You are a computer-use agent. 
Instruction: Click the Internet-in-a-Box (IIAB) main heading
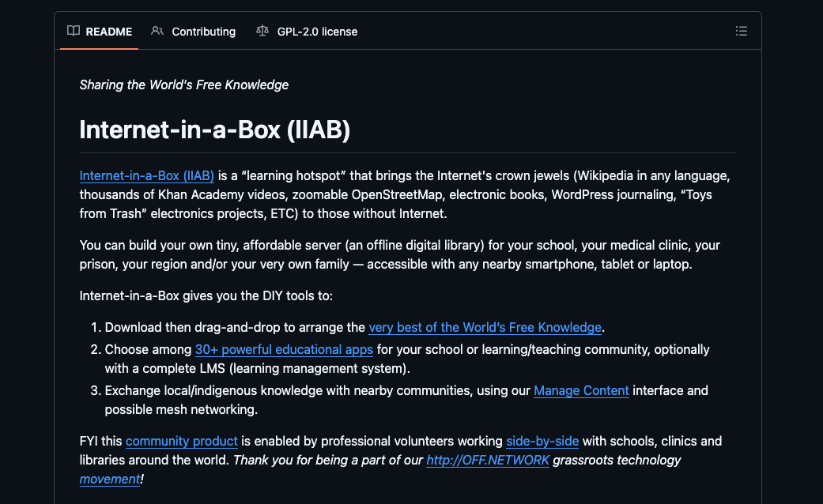(215, 130)
